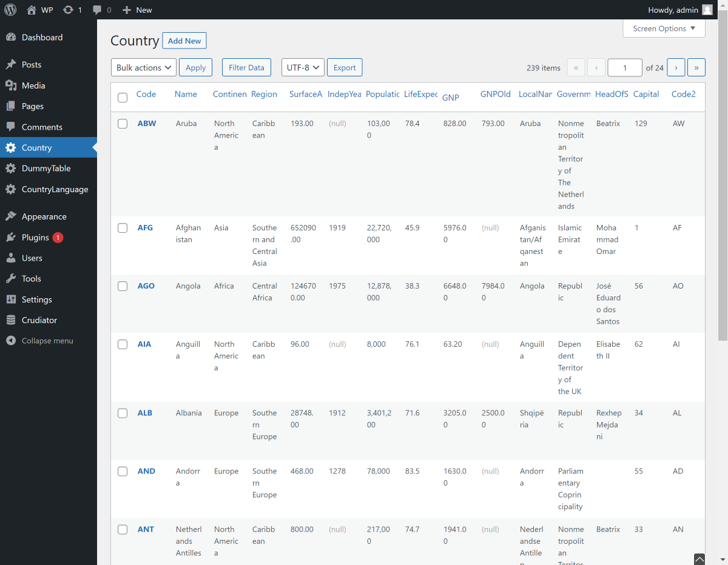
Task: Check the box for the AFG row
Action: coord(123,228)
